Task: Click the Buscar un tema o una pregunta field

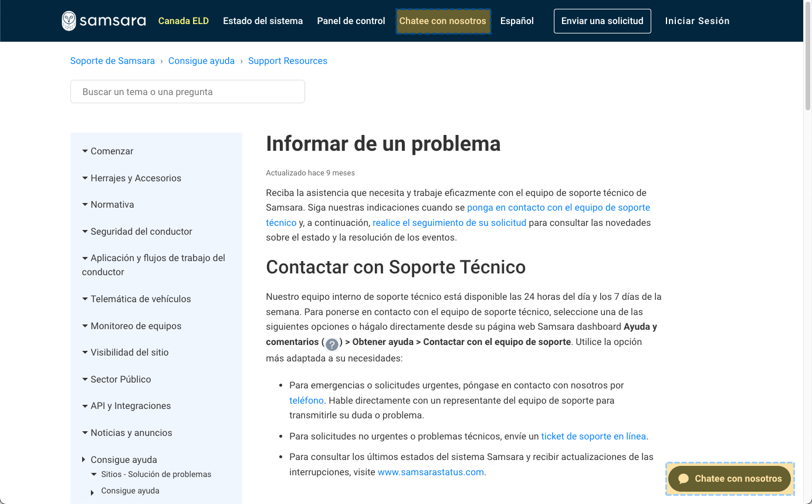Action: (188, 92)
